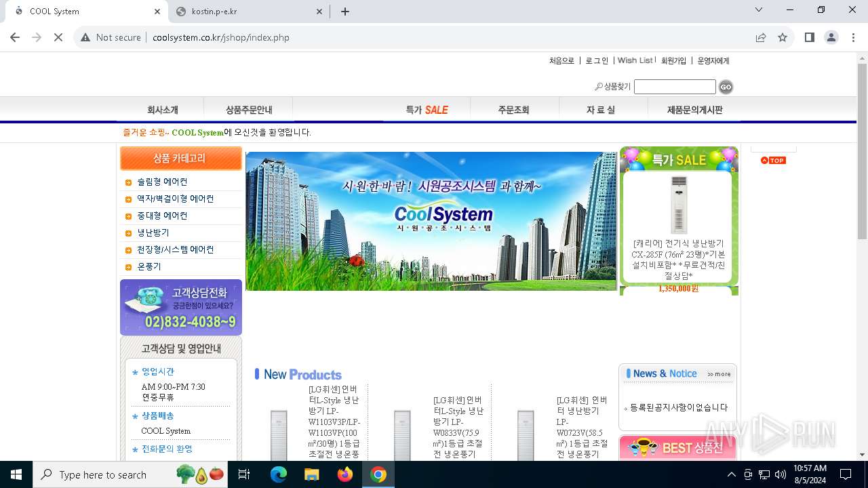The height and width of the screenshot is (488, 868).
Task: Select 냉난방기 category
Action: [153, 232]
